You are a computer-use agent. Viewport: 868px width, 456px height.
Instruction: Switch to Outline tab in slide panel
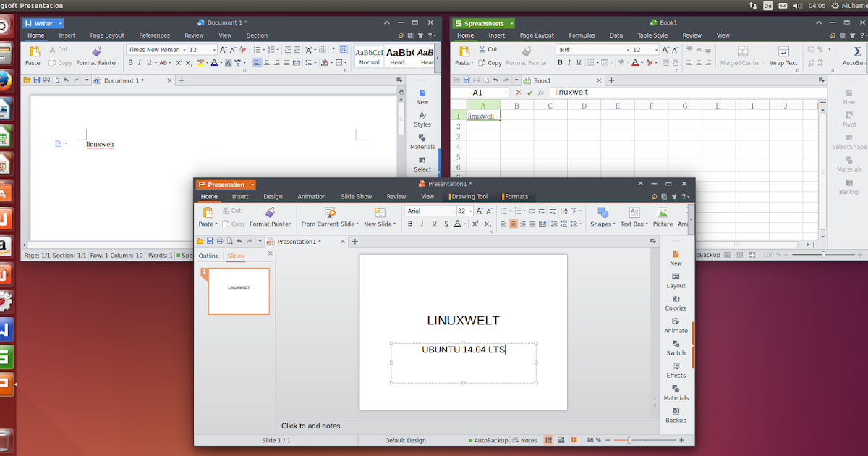[x=209, y=256]
